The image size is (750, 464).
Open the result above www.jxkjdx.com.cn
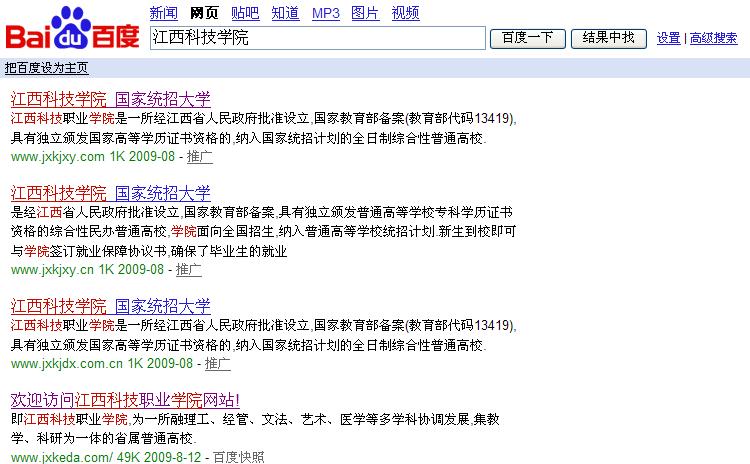(x=111, y=306)
